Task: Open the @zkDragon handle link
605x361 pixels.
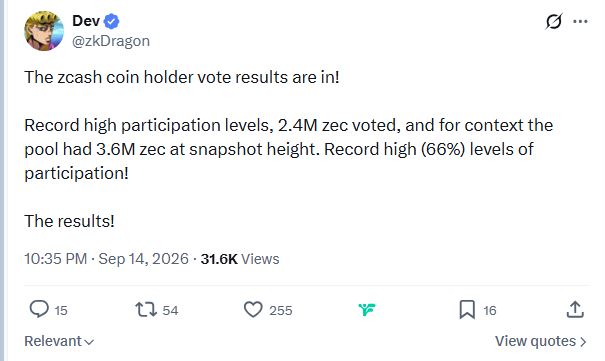Action: point(111,41)
